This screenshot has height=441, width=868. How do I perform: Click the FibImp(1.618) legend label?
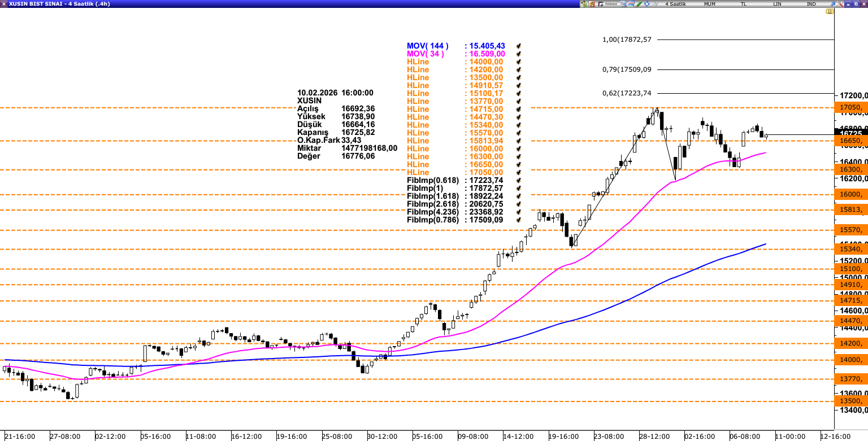pos(432,197)
